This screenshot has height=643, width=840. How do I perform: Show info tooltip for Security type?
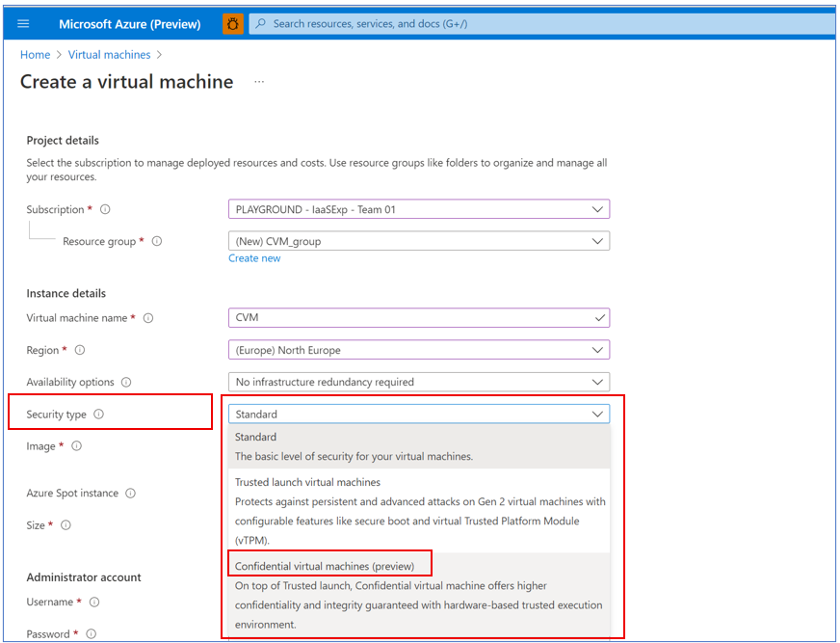98,414
